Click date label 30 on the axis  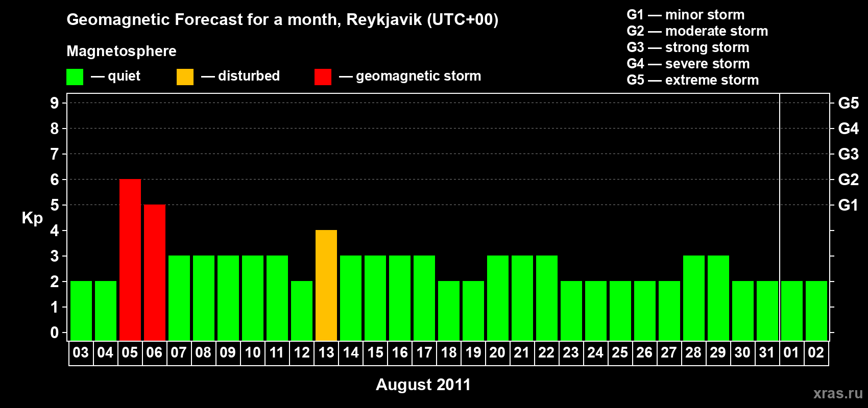point(742,352)
